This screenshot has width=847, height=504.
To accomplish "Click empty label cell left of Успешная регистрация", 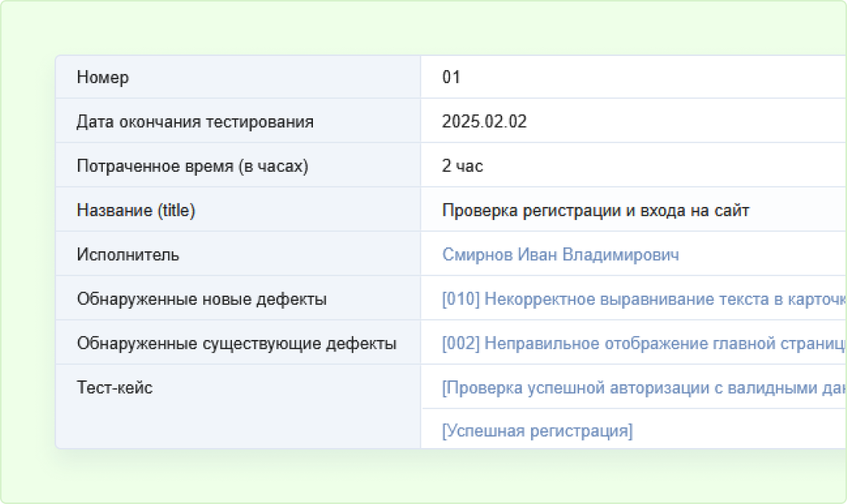I will pyautogui.click(x=237, y=429).
